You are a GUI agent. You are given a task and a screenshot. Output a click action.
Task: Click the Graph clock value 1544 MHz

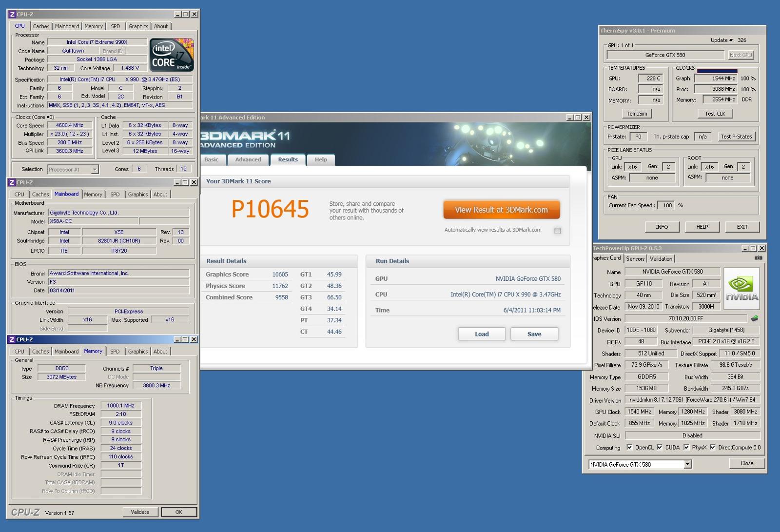click(716, 79)
